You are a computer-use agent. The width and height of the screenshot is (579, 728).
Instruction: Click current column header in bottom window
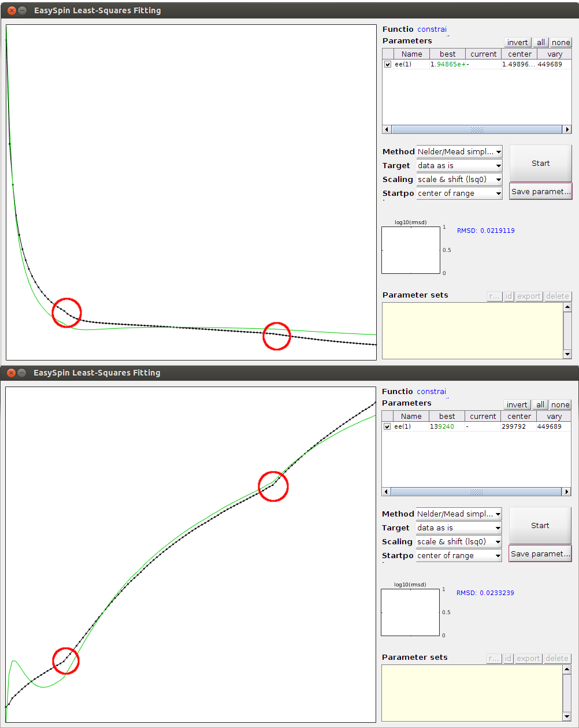(482, 417)
